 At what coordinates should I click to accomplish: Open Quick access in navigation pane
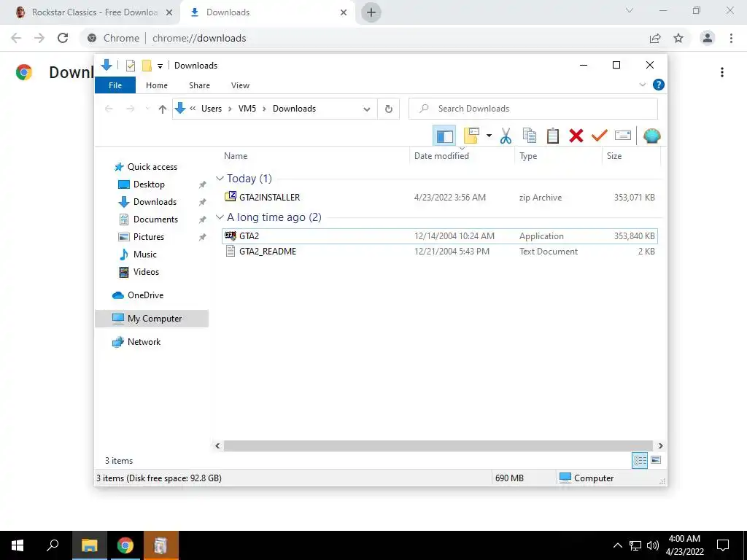(152, 167)
